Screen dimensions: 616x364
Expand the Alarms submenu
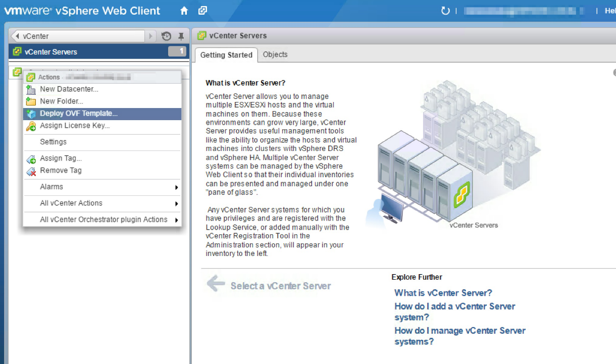pyautogui.click(x=102, y=187)
